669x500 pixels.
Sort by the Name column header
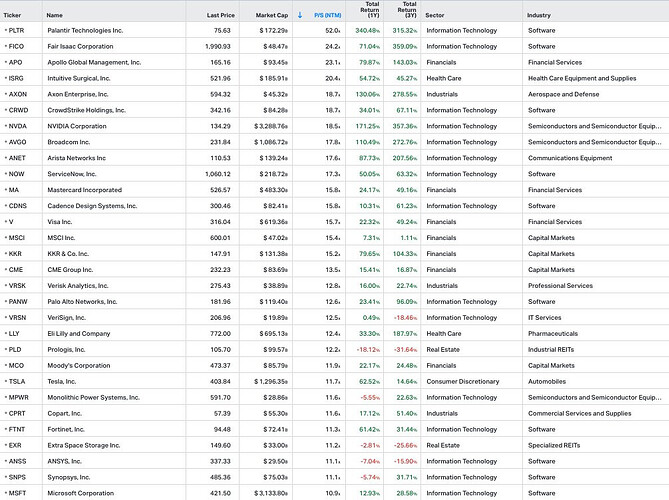55,15
